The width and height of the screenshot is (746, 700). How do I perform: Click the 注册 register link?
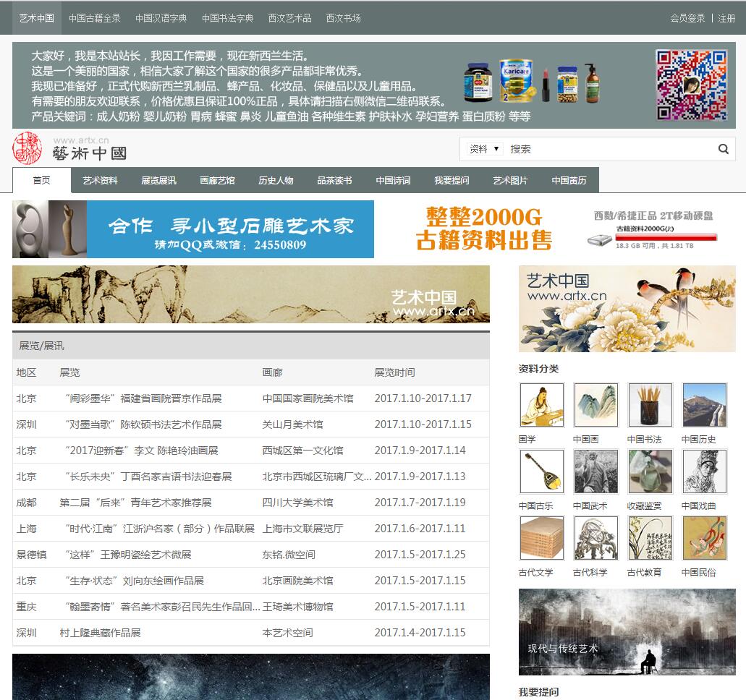click(726, 18)
